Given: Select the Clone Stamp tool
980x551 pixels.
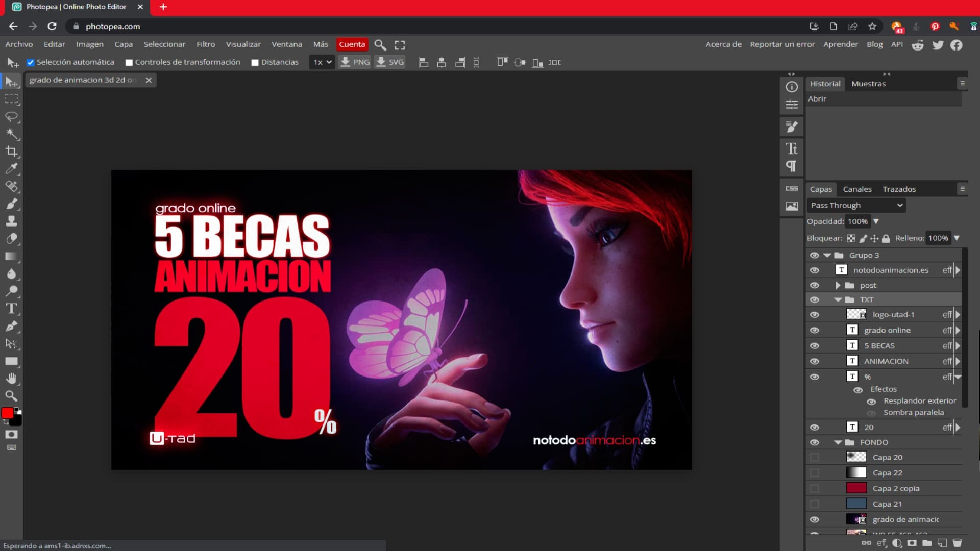Looking at the screenshot, I should coord(11,221).
